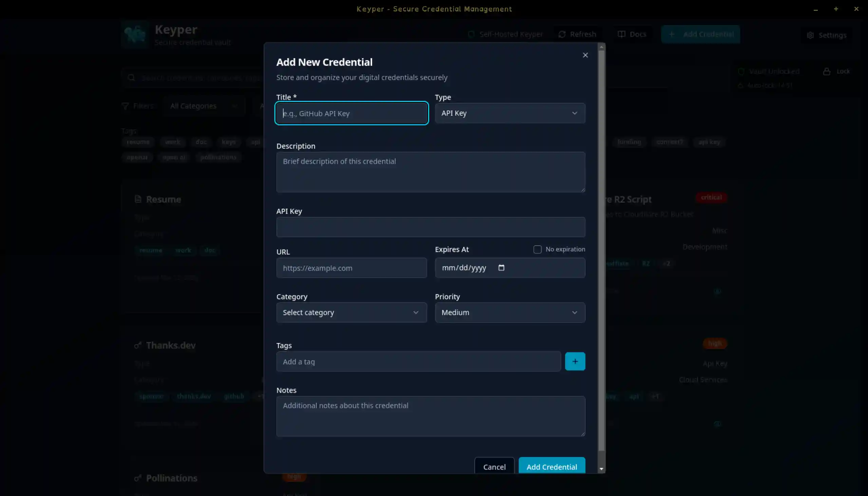868x496 pixels.
Task: Click the header Add Credential button
Action: pos(701,34)
